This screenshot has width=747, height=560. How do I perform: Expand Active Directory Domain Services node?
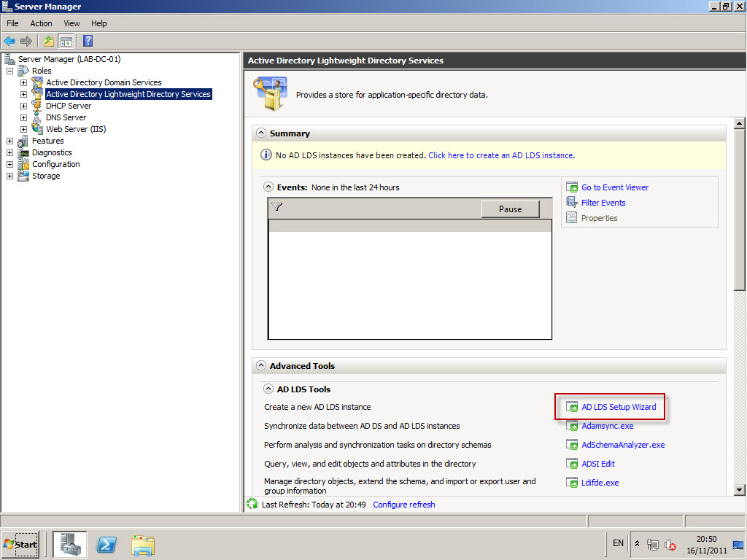tap(23, 82)
